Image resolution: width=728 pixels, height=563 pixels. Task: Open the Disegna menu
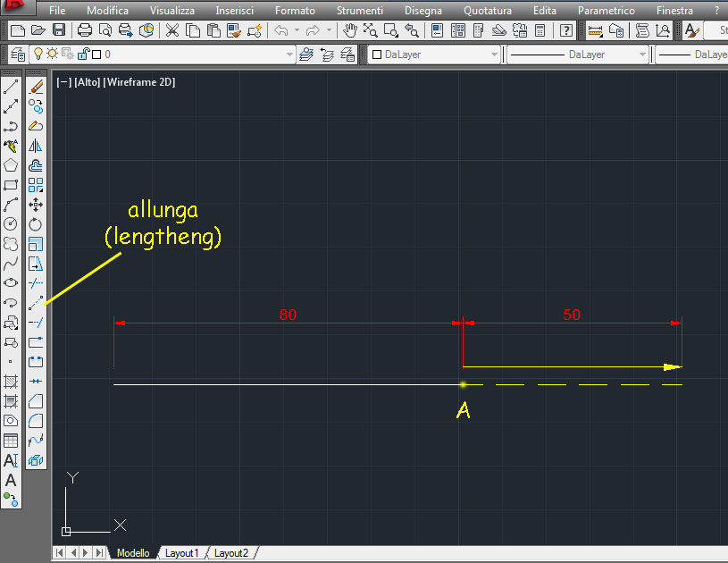coord(423,10)
